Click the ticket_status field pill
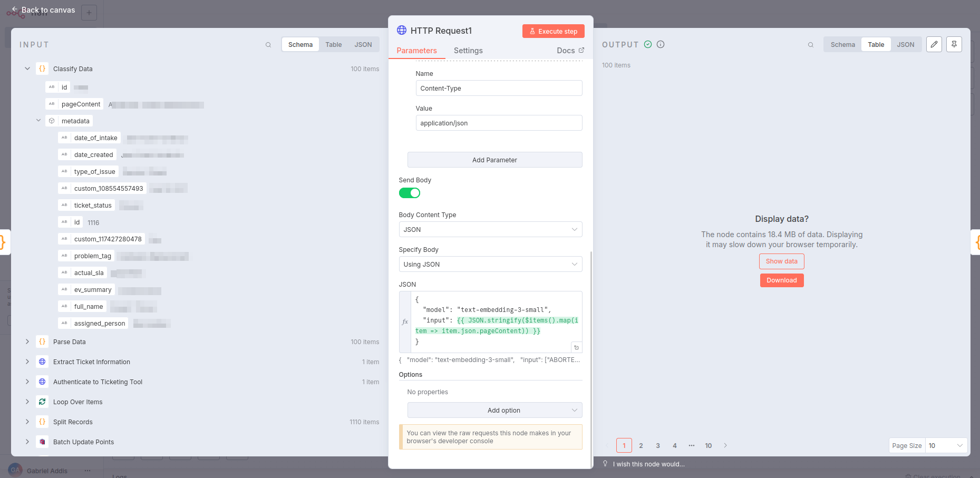The width and height of the screenshot is (980, 478). tap(86, 205)
